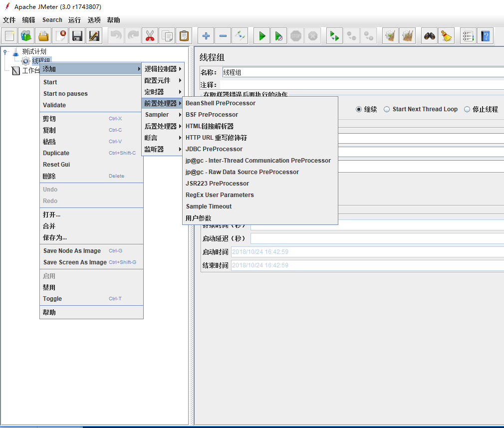Open the Search menu
The height and width of the screenshot is (428, 504).
(52, 20)
